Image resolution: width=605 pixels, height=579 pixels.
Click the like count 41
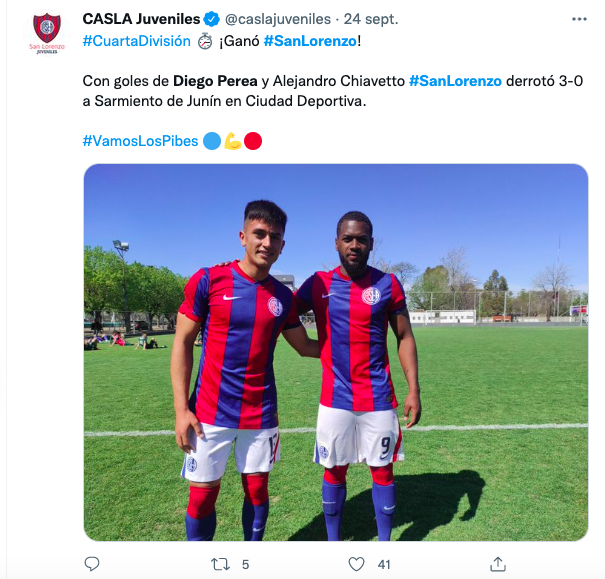384,565
